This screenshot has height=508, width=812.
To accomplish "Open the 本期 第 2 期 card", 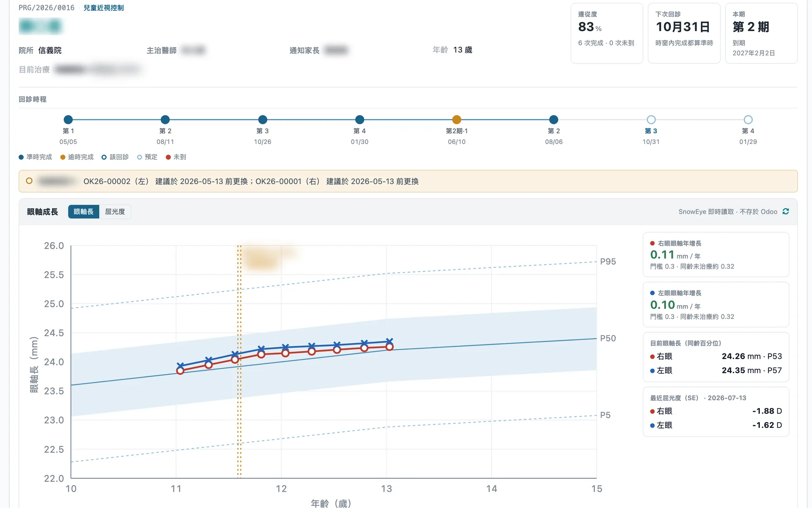I will [x=761, y=33].
